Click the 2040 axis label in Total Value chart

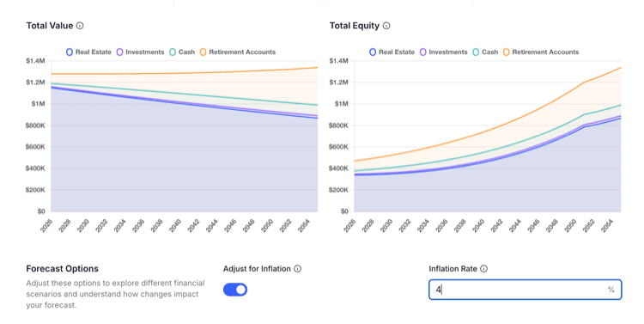point(175,226)
